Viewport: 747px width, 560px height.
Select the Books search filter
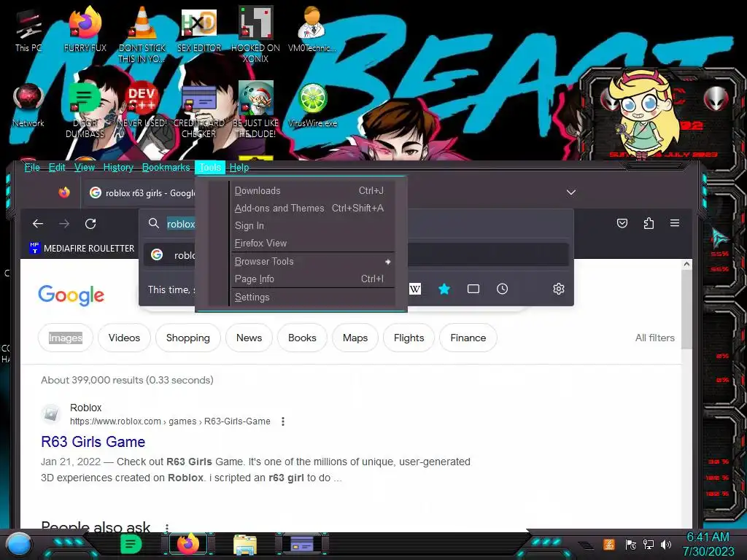tap(302, 338)
